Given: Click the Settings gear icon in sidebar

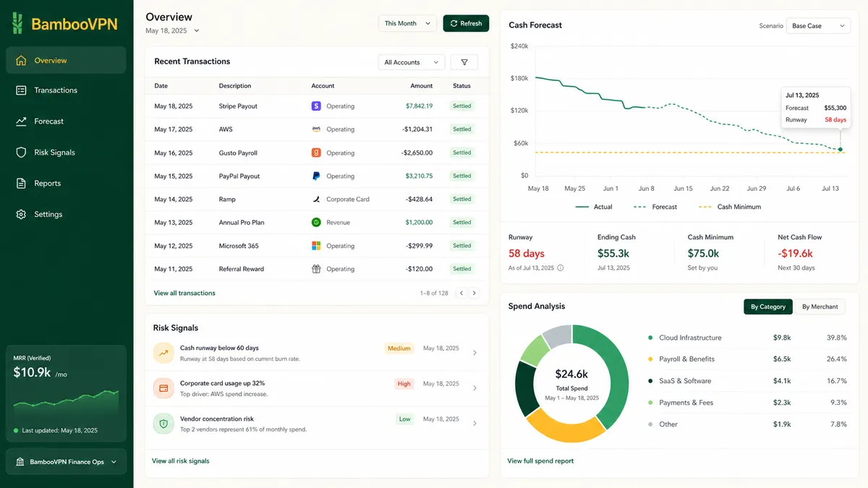Looking at the screenshot, I should pos(21,215).
